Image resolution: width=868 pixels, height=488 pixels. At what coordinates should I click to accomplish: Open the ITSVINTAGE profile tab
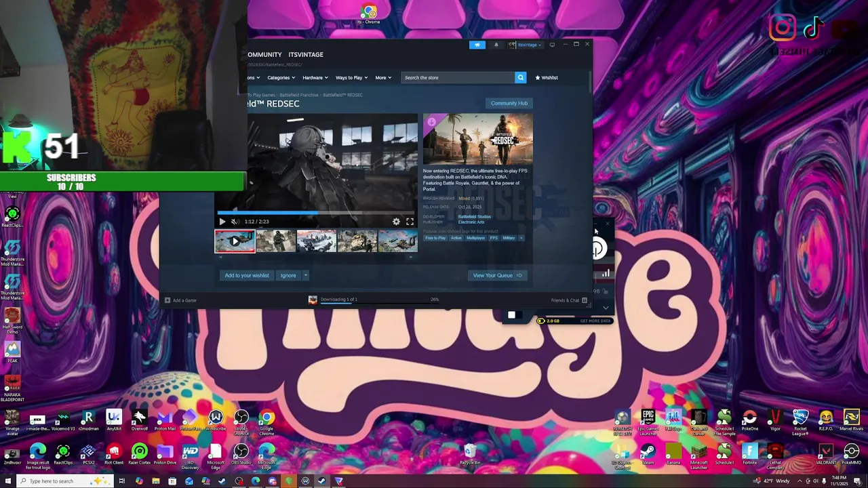coord(306,54)
